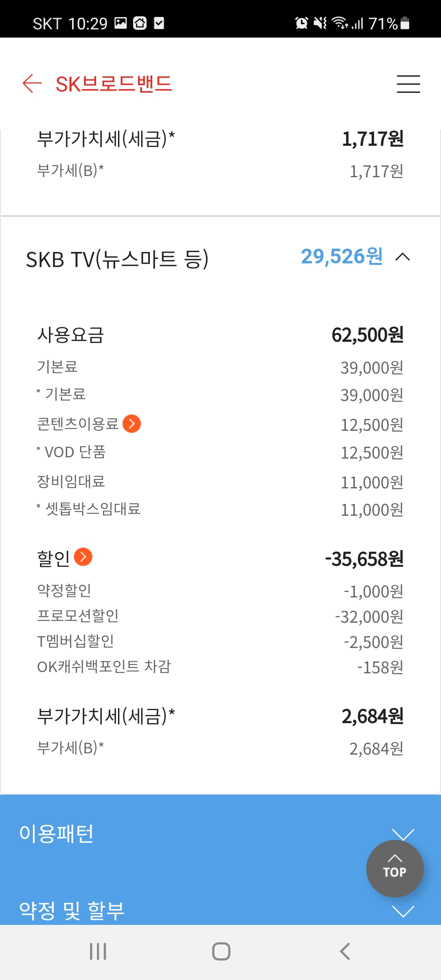Collapse the SKB TV section chevron
The width and height of the screenshot is (441, 980).
[403, 257]
